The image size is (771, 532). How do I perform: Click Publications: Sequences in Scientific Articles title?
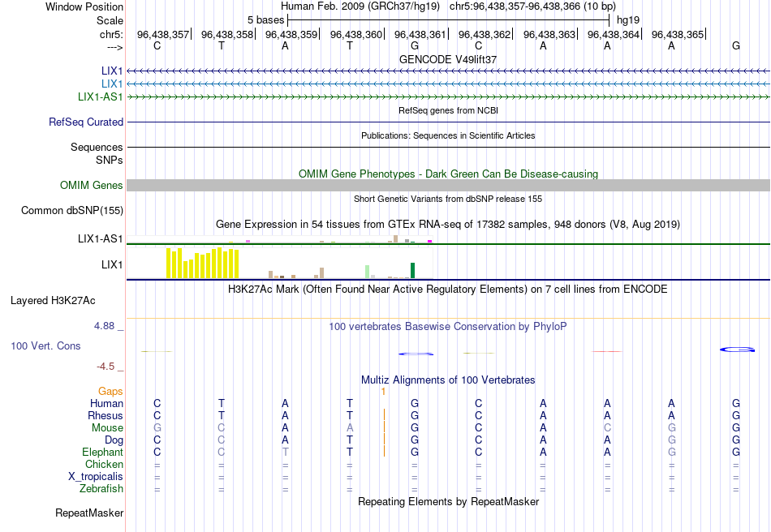coord(448,135)
